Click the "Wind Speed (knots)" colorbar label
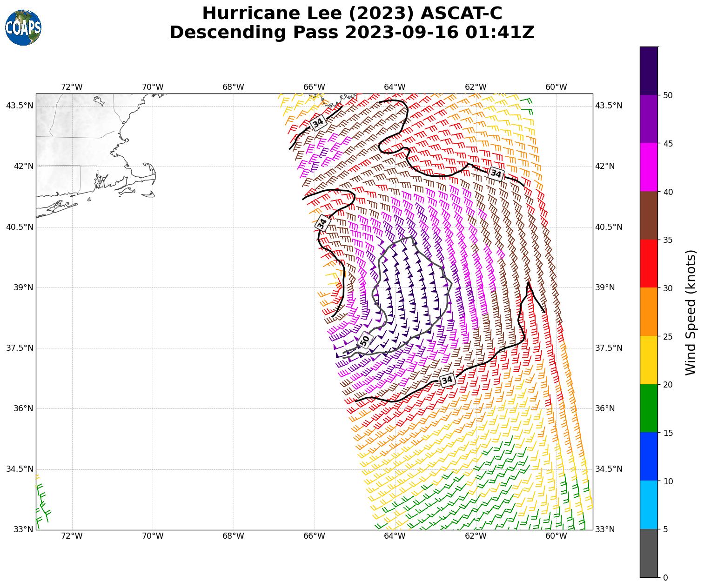Image resolution: width=704 pixels, height=588 pixels. pyautogui.click(x=691, y=312)
